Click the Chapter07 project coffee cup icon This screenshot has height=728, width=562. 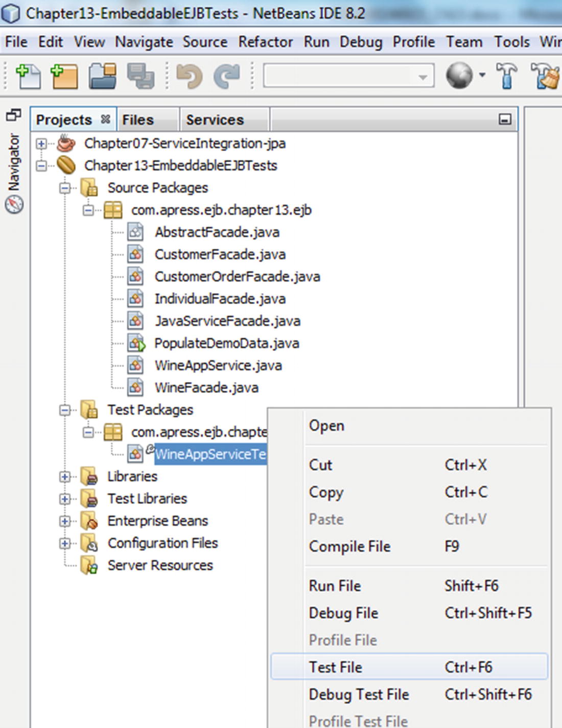pyautogui.click(x=66, y=143)
